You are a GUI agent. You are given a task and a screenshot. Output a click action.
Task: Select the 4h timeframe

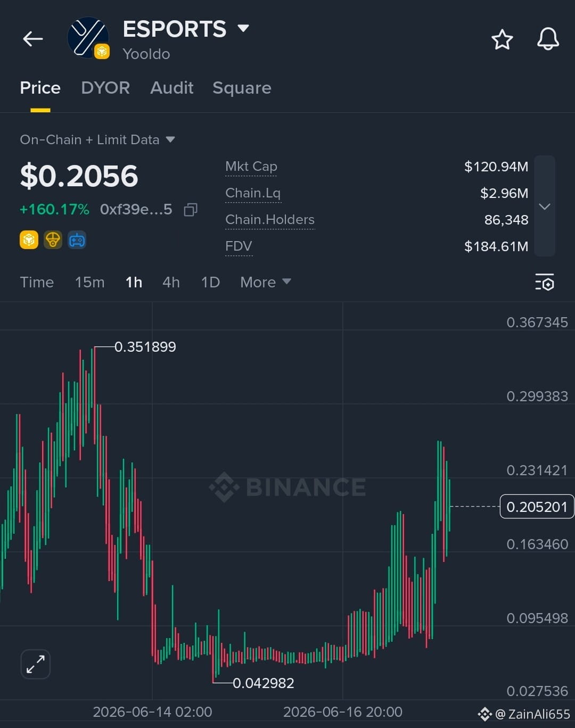[171, 282]
